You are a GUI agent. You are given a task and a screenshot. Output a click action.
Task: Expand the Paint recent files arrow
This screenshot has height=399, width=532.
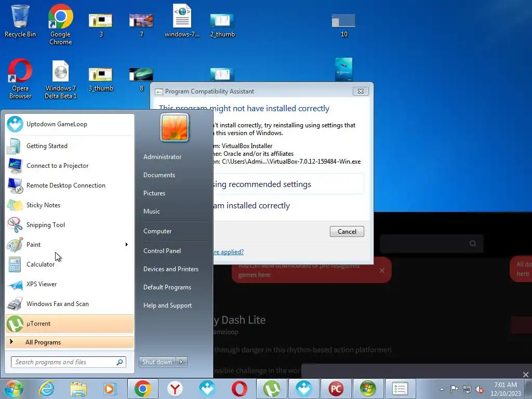click(x=127, y=244)
